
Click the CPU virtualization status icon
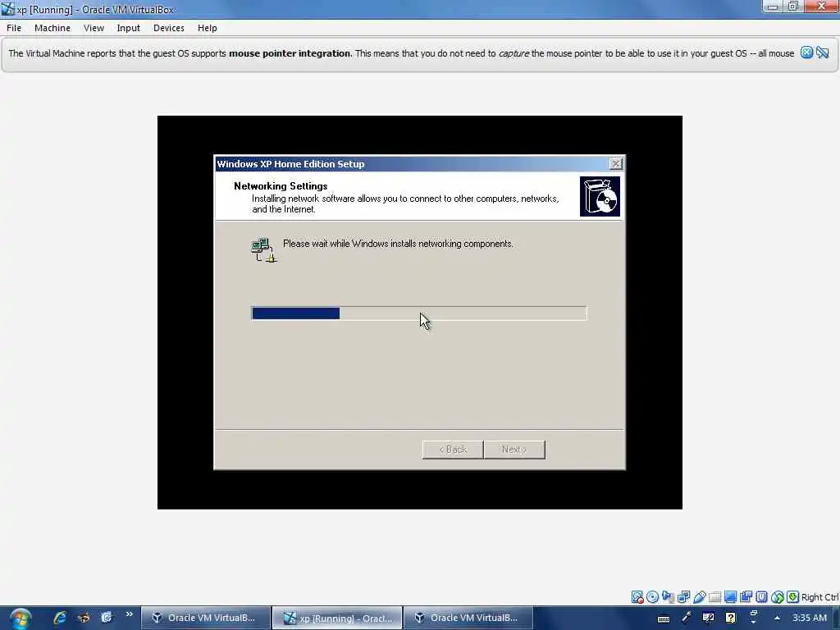pyautogui.click(x=761, y=597)
